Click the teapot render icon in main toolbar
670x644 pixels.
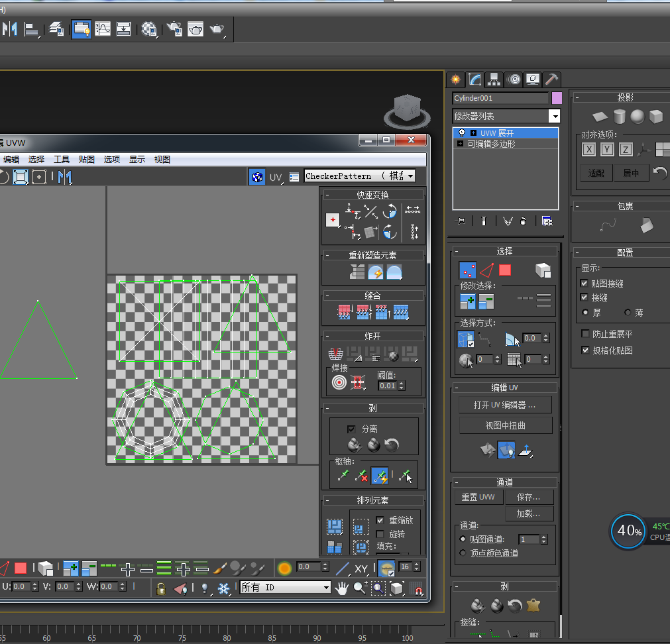[x=217, y=29]
